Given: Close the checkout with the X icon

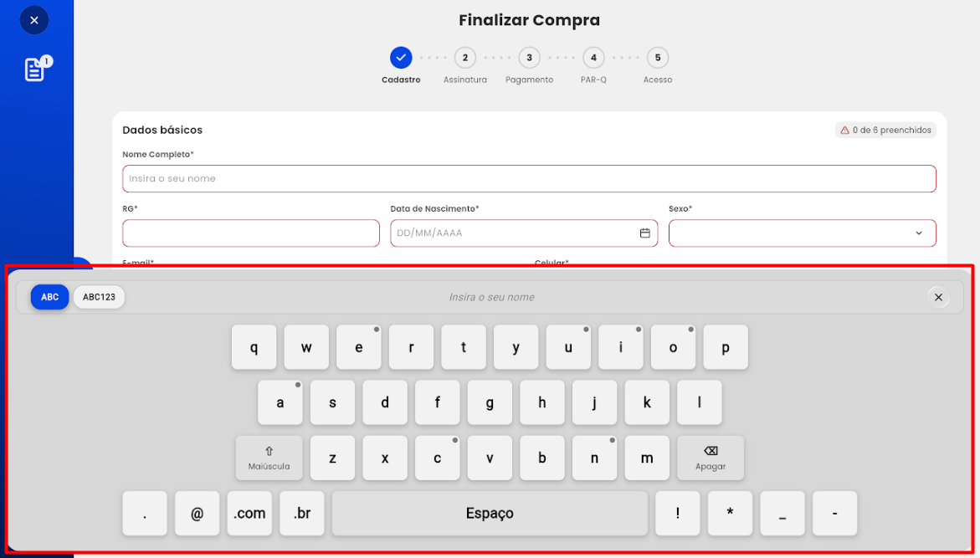Looking at the screenshot, I should pyautogui.click(x=34, y=20).
